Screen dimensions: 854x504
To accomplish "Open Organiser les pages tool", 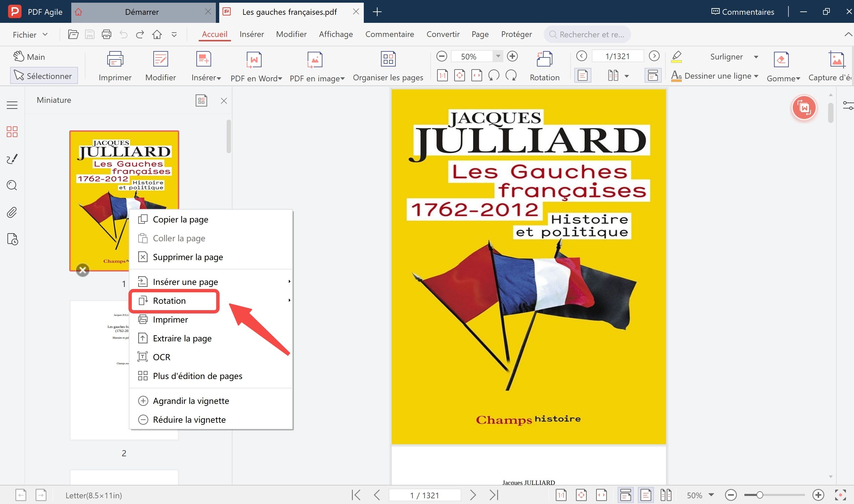I will click(388, 67).
